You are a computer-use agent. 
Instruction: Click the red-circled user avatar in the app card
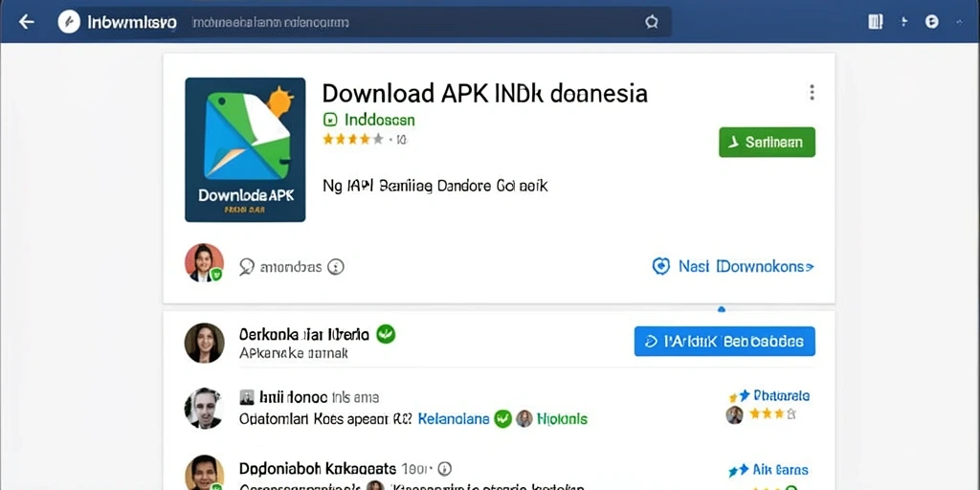coord(204,262)
